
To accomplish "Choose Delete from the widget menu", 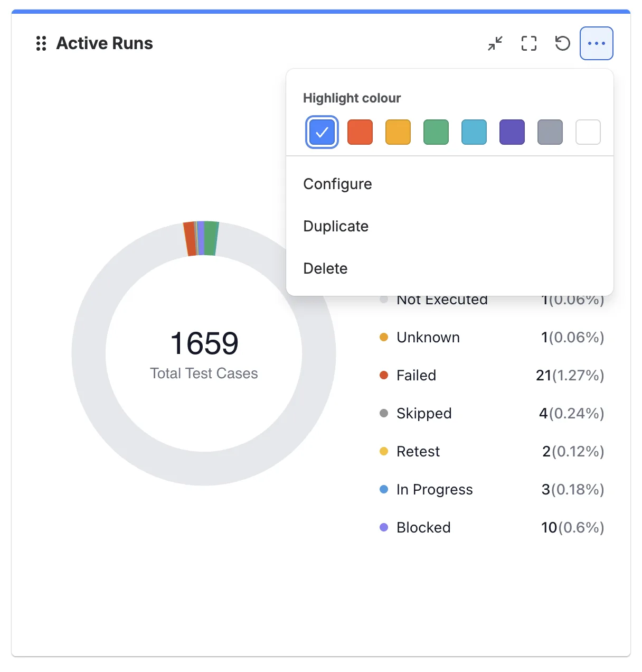I will (450, 268).
